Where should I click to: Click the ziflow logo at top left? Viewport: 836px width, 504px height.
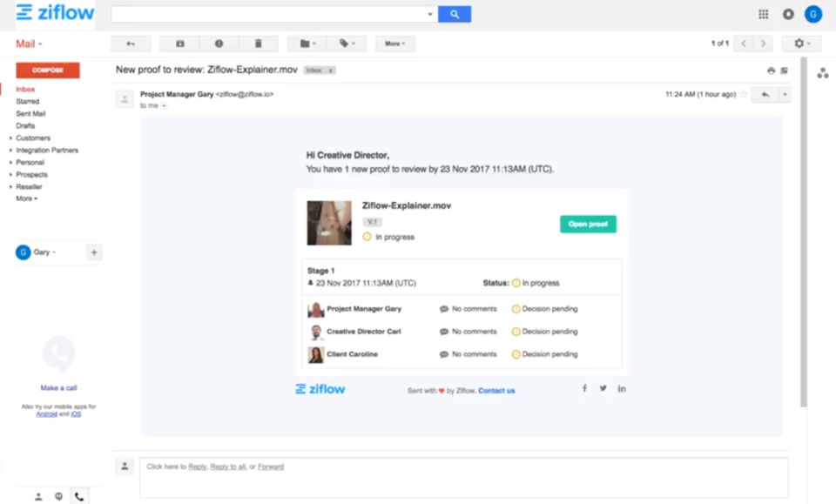(x=55, y=13)
